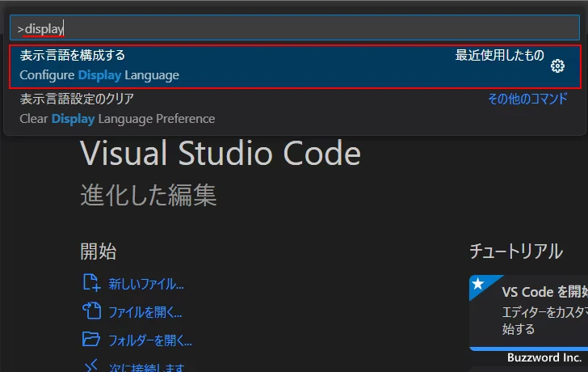Click the チュートリアル section heading

(x=516, y=252)
